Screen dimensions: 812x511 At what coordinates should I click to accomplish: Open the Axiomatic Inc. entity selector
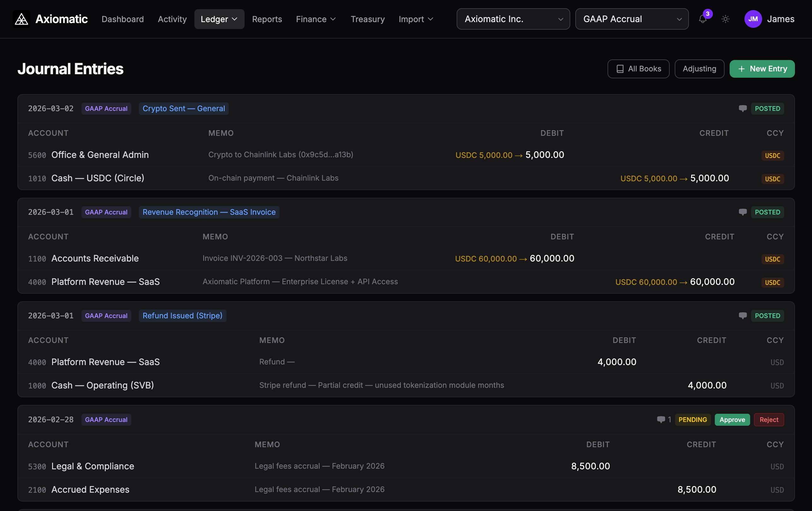[513, 19]
